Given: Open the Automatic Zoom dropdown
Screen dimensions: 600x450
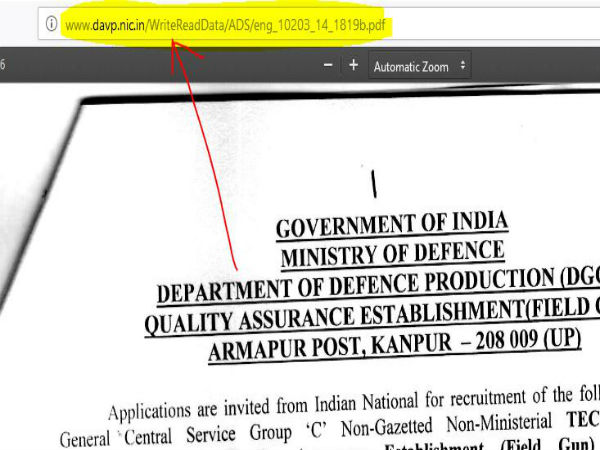Looking at the screenshot, I should pyautogui.click(x=419, y=66).
